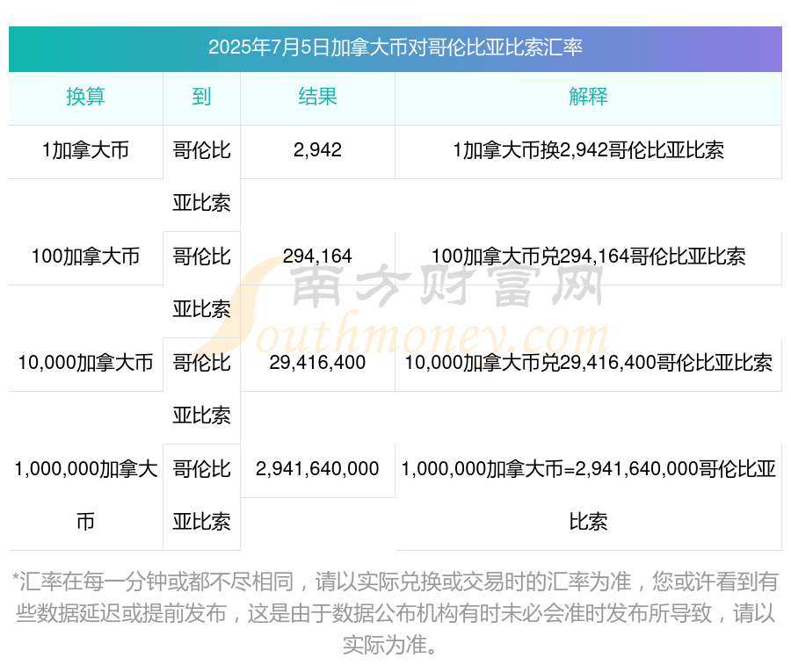Click the table title '2025年7月5日加拿大币对哥伦比亚比索汇率'
791x672 pixels.
click(395, 47)
